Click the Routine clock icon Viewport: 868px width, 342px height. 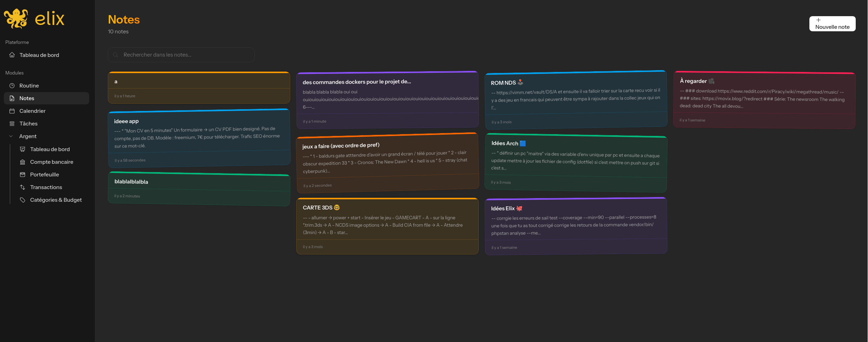12,85
